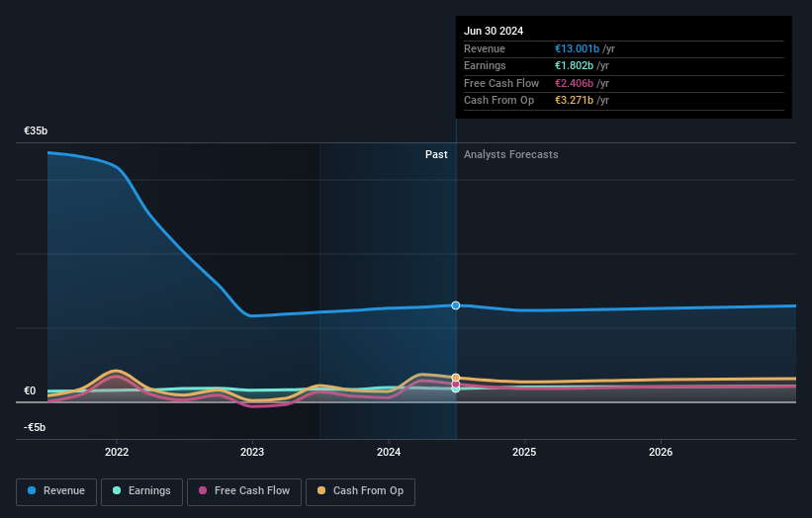This screenshot has height=518, width=812.
Task: Click the Earnings row label in tooltip
Action: tap(485, 65)
